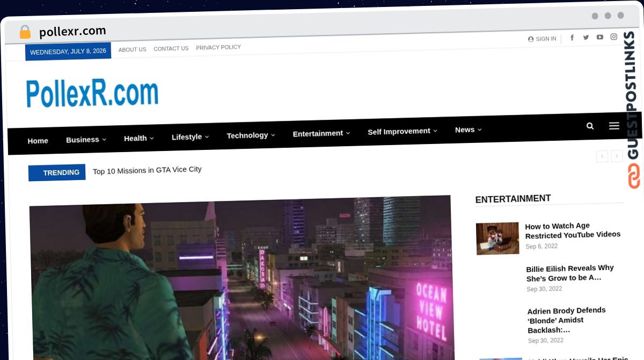Expand the Technology menu dropdown
This screenshot has height=360, width=644.
click(251, 135)
